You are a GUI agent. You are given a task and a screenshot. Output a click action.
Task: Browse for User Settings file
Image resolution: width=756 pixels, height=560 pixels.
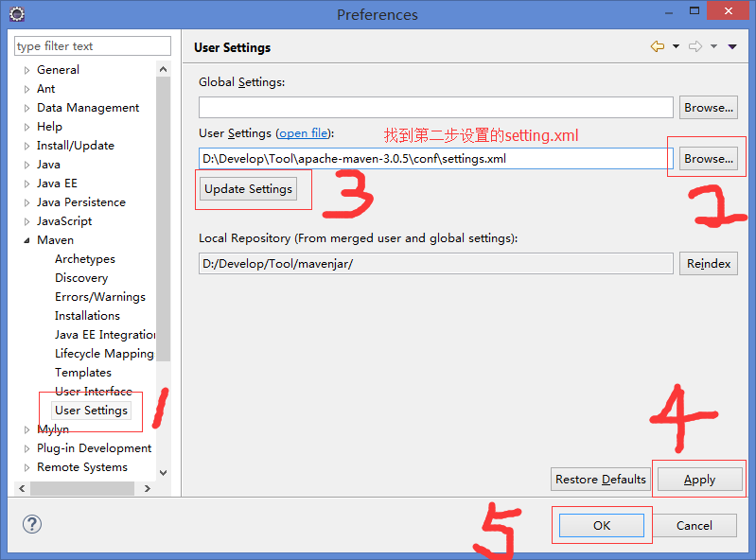click(709, 159)
